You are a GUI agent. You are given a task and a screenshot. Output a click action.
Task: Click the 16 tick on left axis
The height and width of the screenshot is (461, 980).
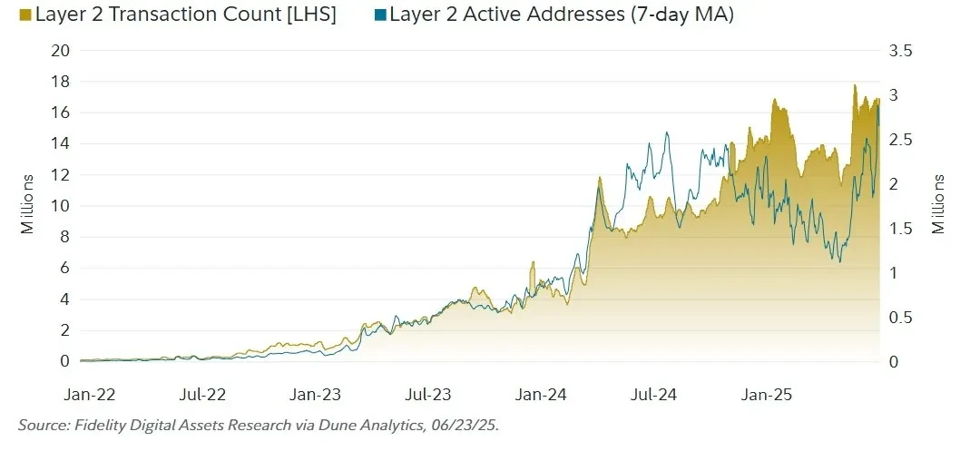60,113
